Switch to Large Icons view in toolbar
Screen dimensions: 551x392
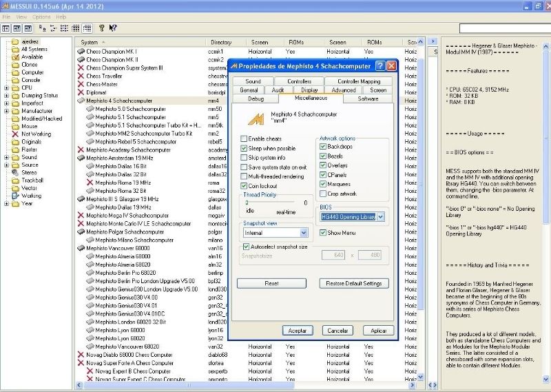(x=42, y=28)
